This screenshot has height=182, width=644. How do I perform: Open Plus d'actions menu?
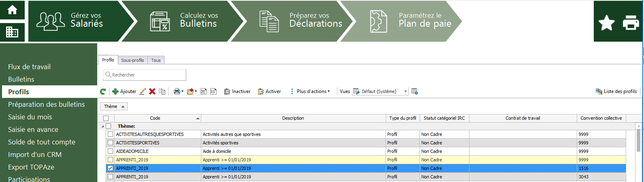pyautogui.click(x=310, y=91)
